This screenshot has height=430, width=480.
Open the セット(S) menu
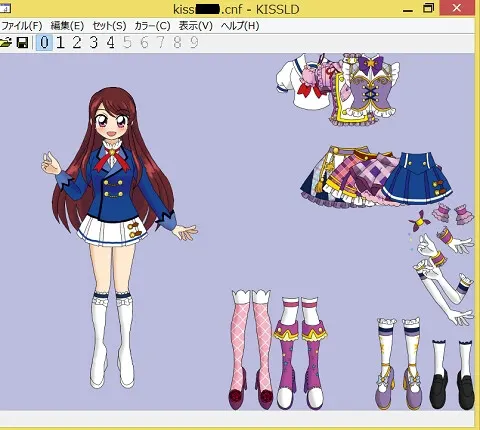[109, 26]
